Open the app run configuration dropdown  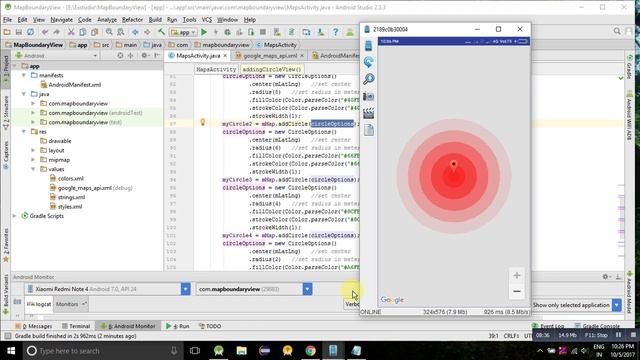point(184,32)
